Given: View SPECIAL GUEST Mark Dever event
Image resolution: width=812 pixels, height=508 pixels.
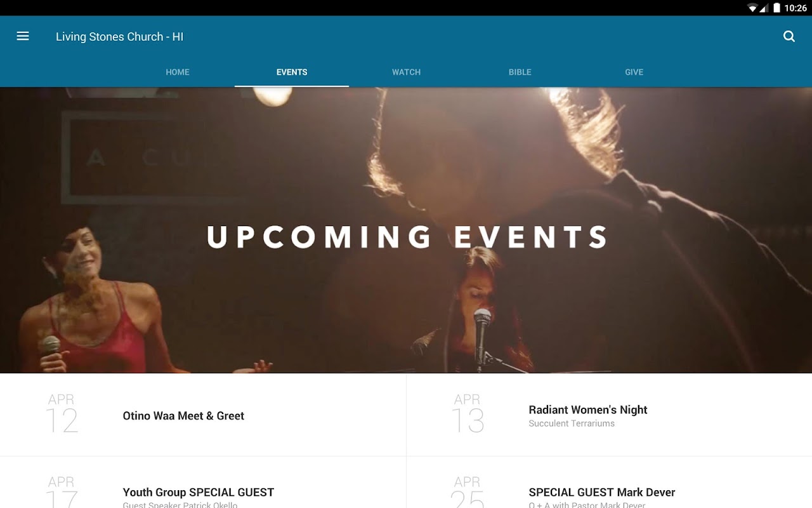Looking at the screenshot, I should tap(609, 483).
